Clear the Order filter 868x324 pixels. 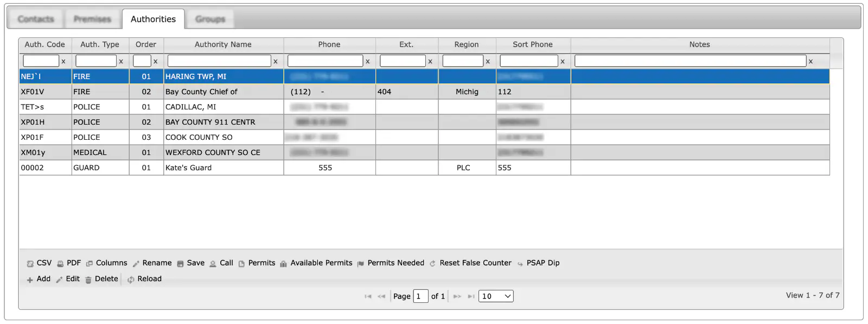tap(156, 62)
